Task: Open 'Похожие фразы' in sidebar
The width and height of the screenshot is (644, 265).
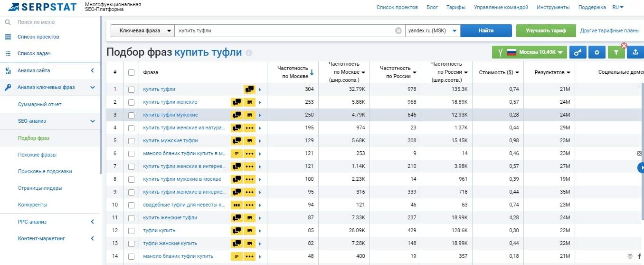Action: [x=37, y=155]
